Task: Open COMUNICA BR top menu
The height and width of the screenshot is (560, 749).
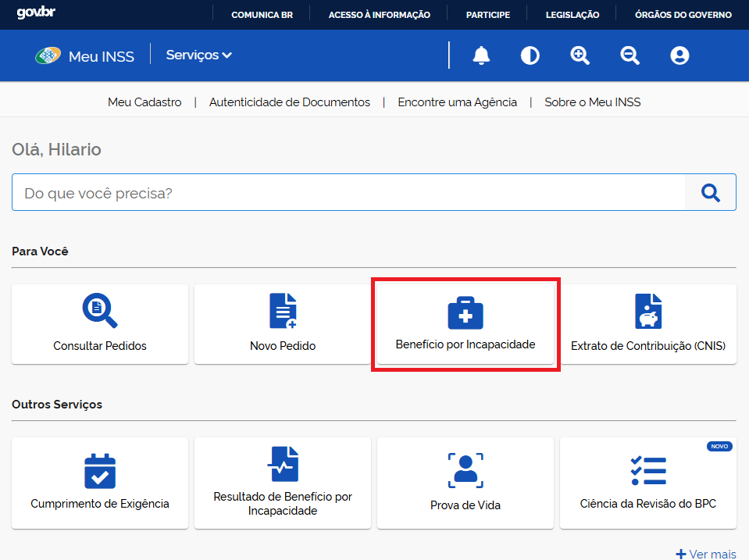Action: coord(262,15)
